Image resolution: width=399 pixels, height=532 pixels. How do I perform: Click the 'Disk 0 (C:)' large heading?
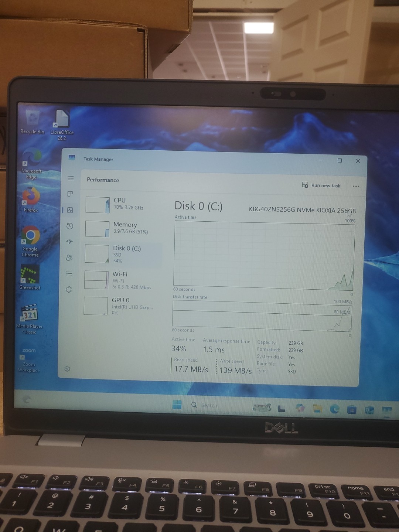(x=198, y=206)
